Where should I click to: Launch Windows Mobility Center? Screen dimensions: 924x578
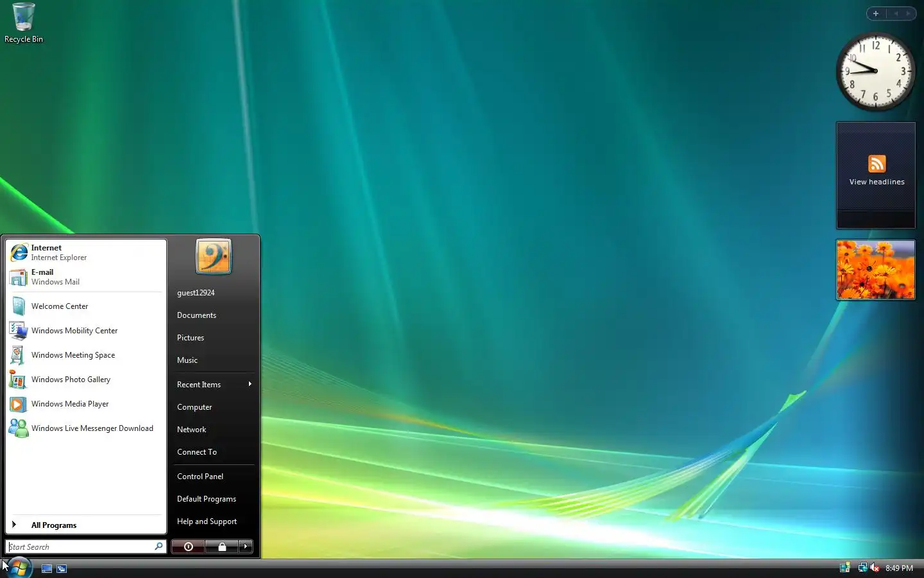click(x=86, y=331)
